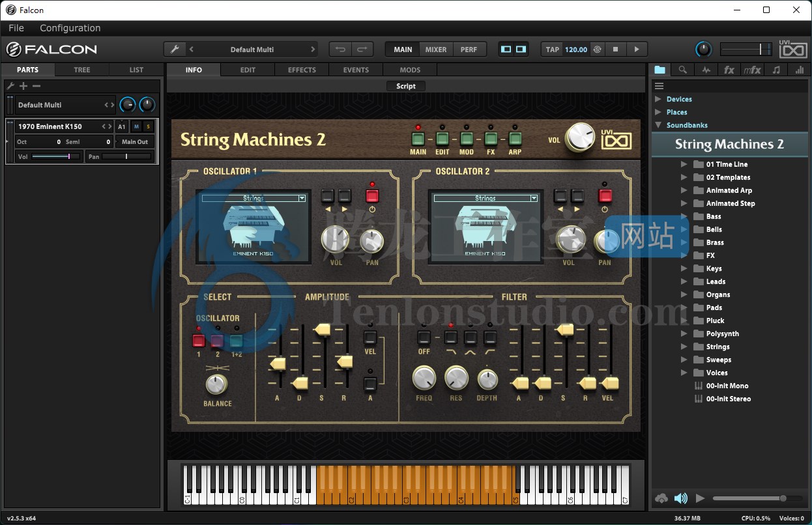Viewport: 812px width, 525px height.
Task: Select the low-pass filter shape button
Action: click(x=450, y=337)
